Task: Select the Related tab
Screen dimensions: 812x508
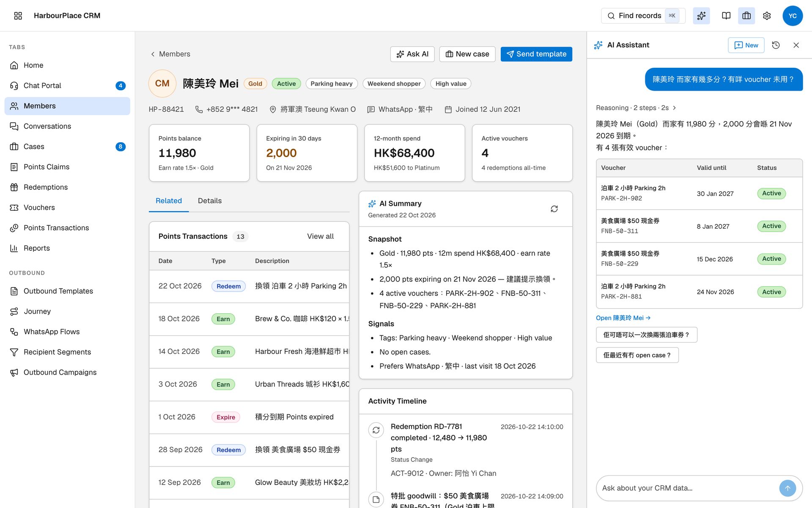Action: pyautogui.click(x=169, y=201)
